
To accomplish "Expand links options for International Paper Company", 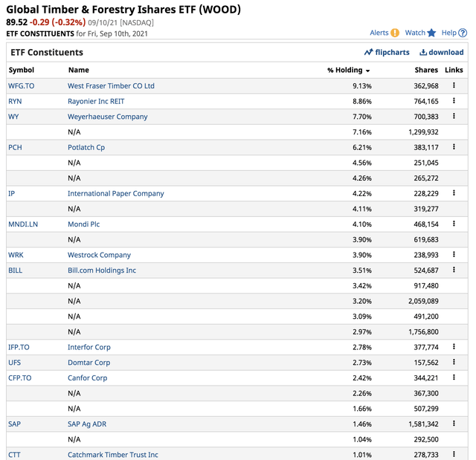I will (x=454, y=193).
